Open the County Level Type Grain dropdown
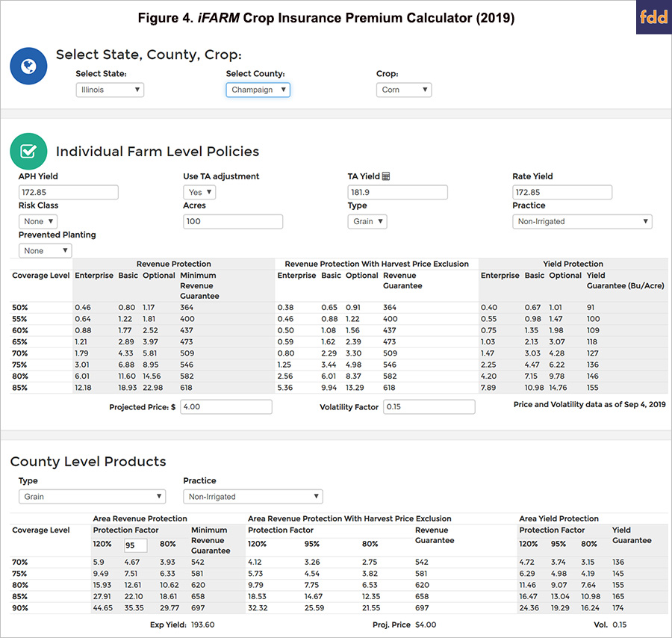The width and height of the screenshot is (672, 638). [x=92, y=497]
